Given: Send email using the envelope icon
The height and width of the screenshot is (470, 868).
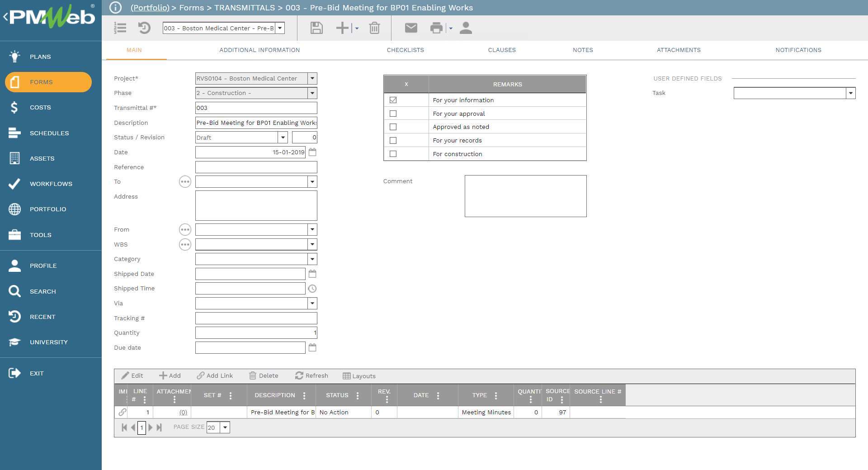Looking at the screenshot, I should coord(411,28).
